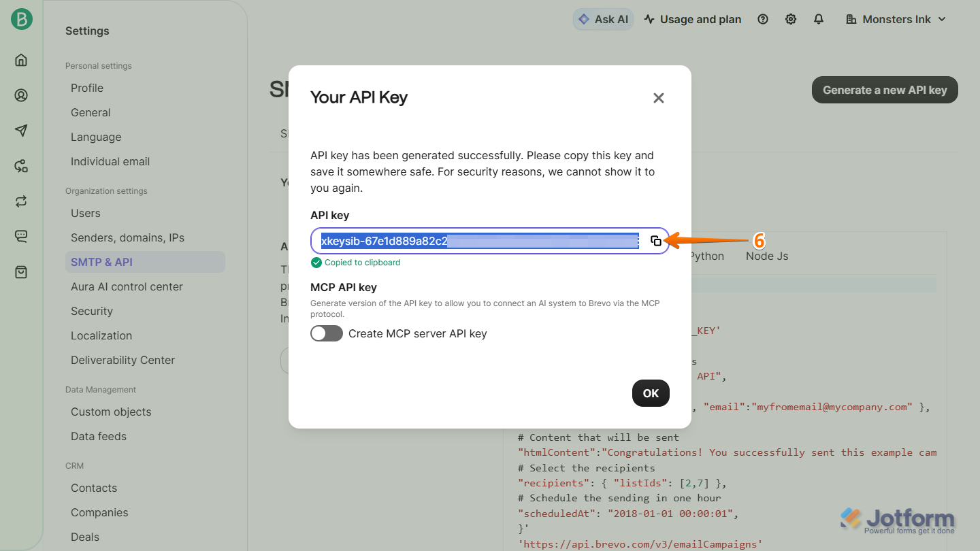Viewport: 980px width, 551px height.
Task: Open Conversations chat bubble icon
Action: point(20,236)
